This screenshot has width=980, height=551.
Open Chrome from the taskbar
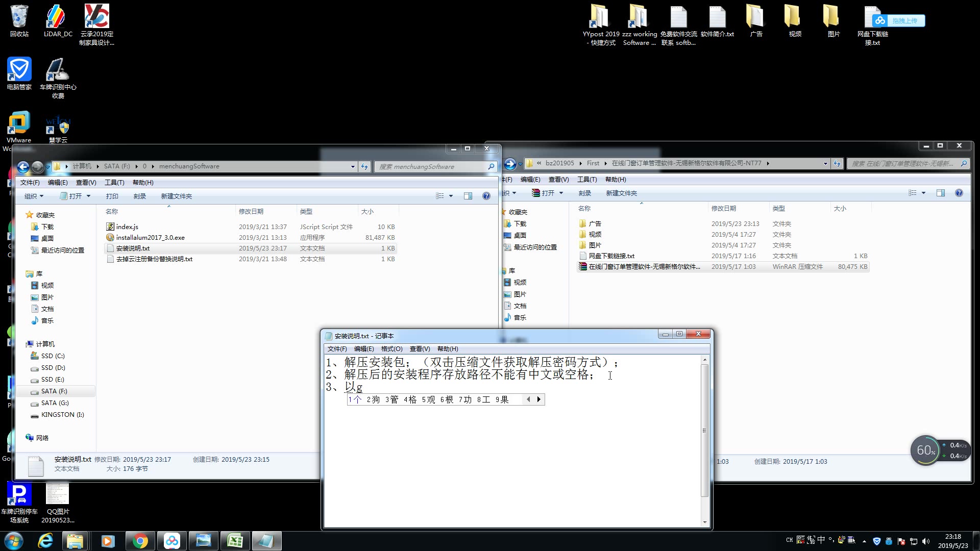pyautogui.click(x=140, y=541)
